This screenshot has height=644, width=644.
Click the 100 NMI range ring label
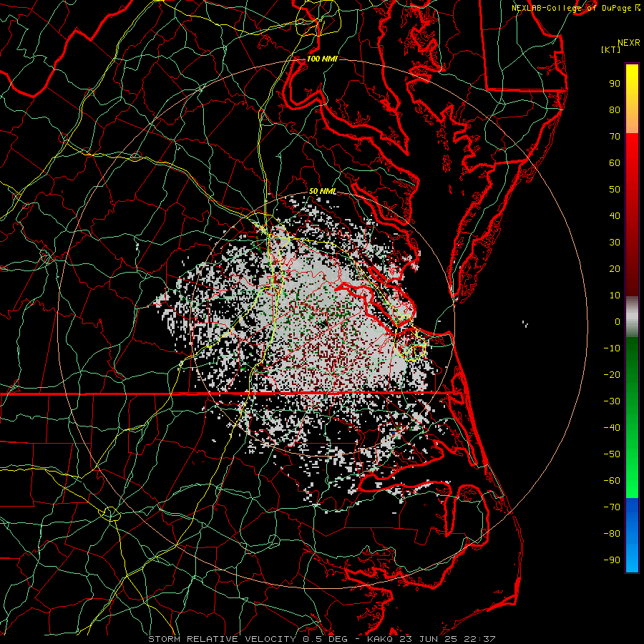point(322,59)
